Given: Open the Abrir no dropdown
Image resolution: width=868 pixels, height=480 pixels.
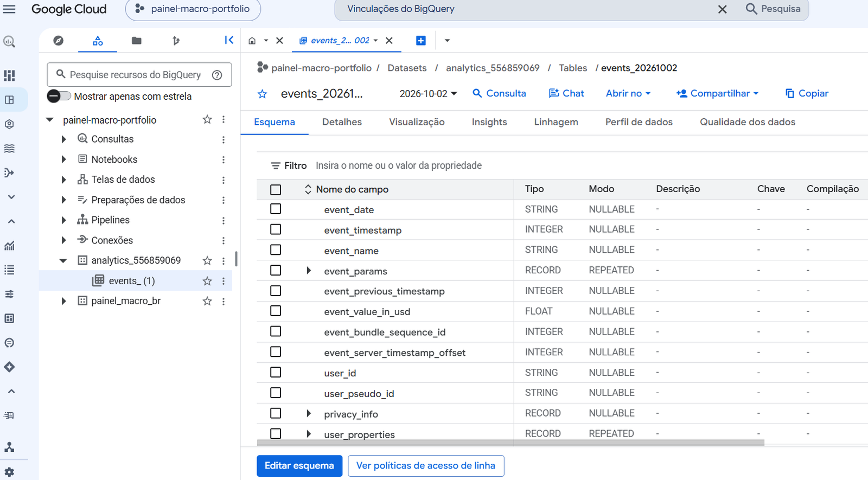Looking at the screenshot, I should 628,93.
